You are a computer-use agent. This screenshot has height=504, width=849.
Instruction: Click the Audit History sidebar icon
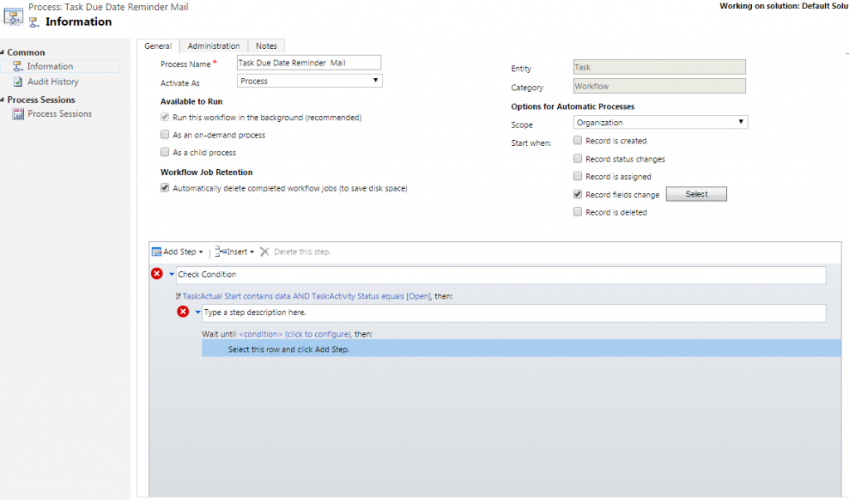point(18,82)
